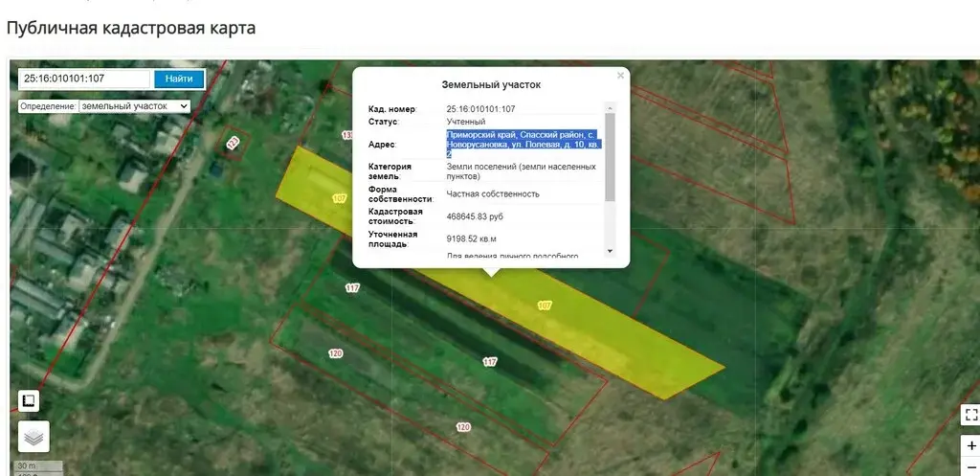Click the small parcel labeled 122
The width and height of the screenshot is (980, 476).
(234, 144)
